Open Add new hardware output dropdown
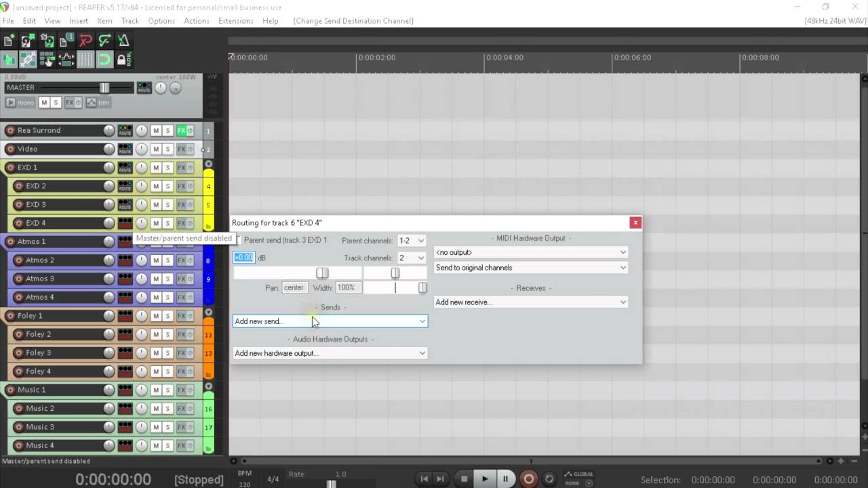 click(330, 353)
